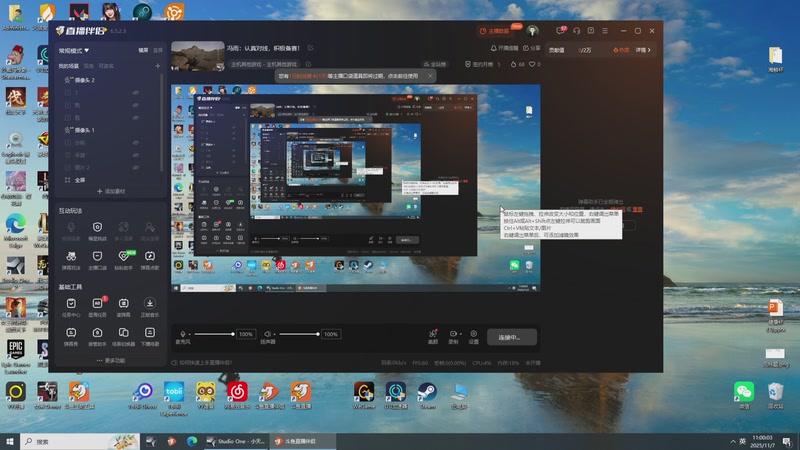
Task: Mute the speaker via its icon
Action: coord(267,334)
